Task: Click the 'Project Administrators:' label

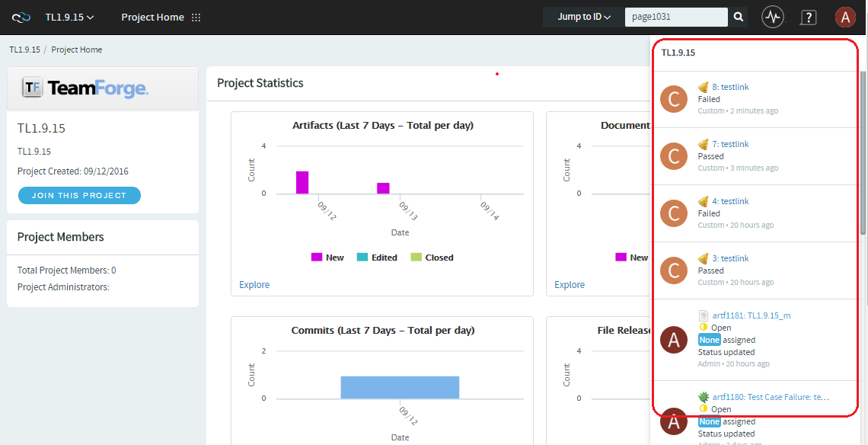Action: [63, 287]
